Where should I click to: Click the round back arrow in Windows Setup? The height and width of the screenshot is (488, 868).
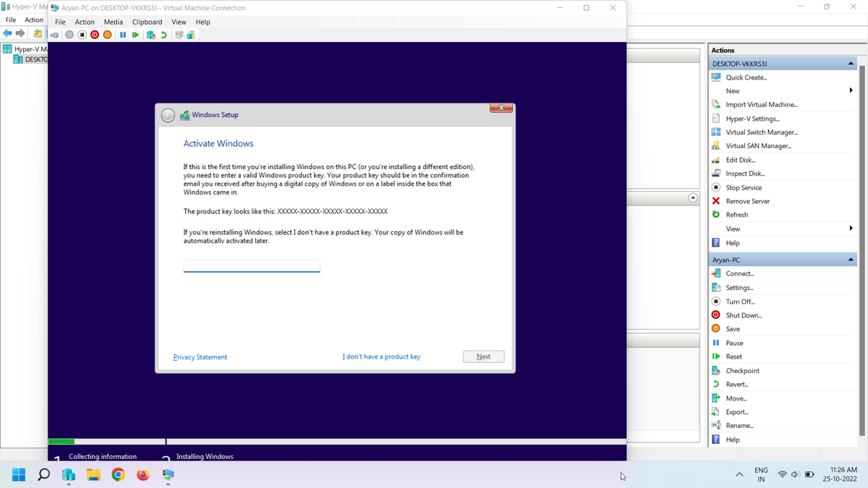[168, 115]
